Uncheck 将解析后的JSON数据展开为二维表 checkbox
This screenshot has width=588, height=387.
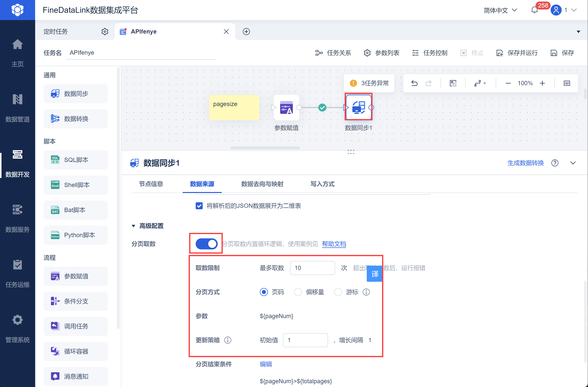[199, 206]
